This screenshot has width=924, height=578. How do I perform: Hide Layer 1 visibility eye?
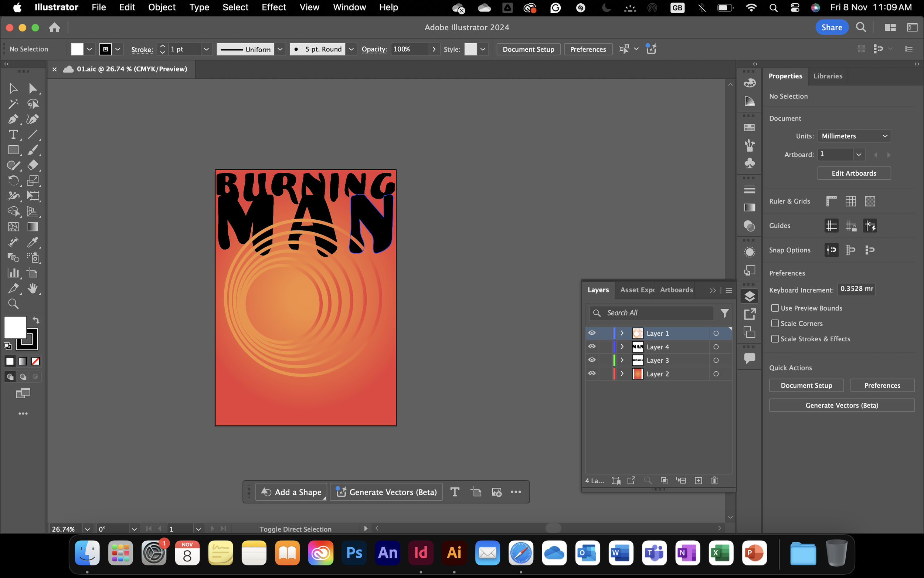tap(592, 333)
